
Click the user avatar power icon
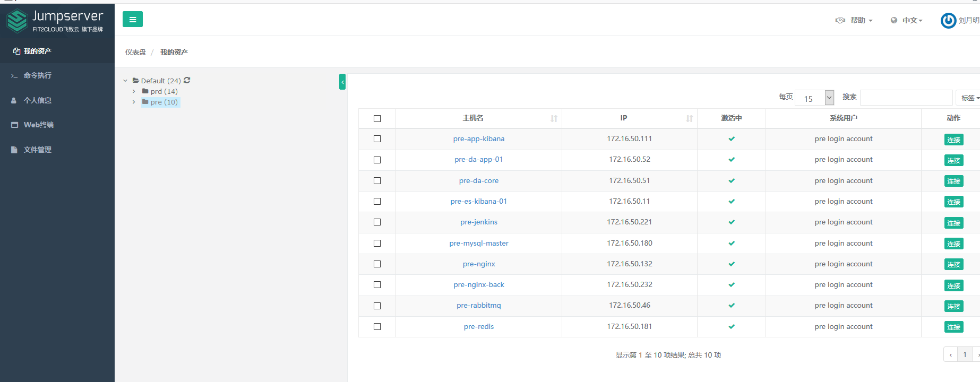click(948, 20)
